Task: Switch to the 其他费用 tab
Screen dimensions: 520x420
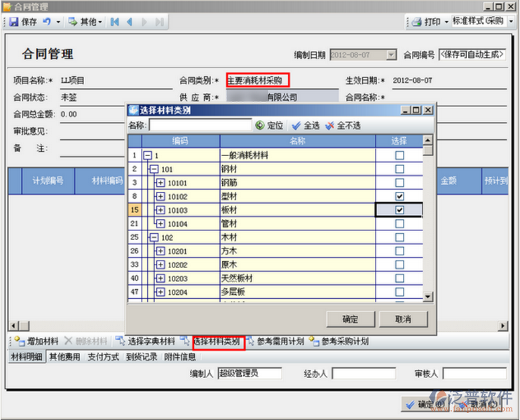Action: tap(64, 356)
